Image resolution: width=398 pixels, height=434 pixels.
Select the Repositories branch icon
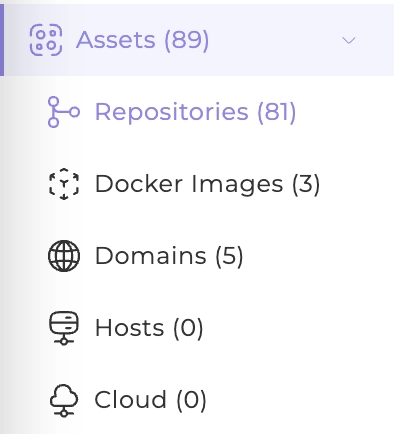click(x=64, y=112)
